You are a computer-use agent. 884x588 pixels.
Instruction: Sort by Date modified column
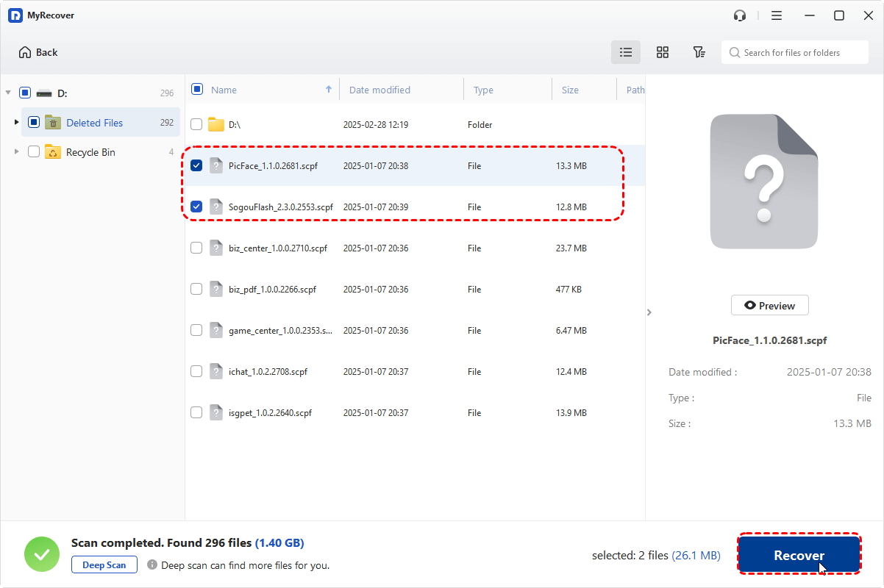379,90
